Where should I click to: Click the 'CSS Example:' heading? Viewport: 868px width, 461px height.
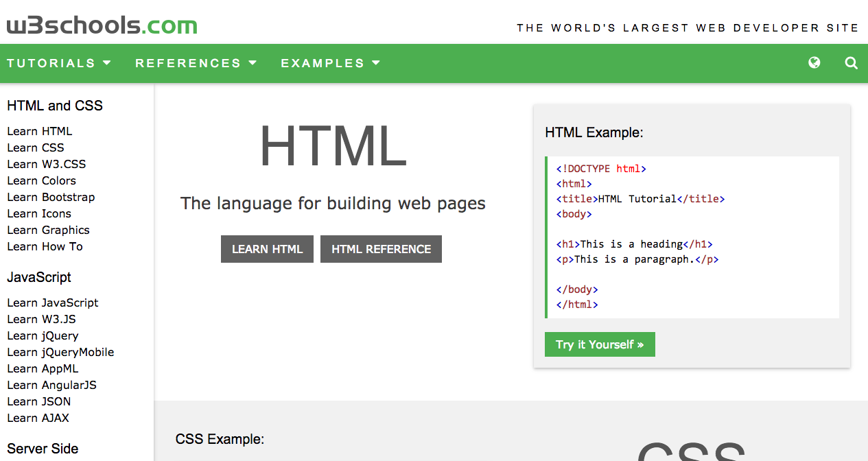pyautogui.click(x=220, y=439)
